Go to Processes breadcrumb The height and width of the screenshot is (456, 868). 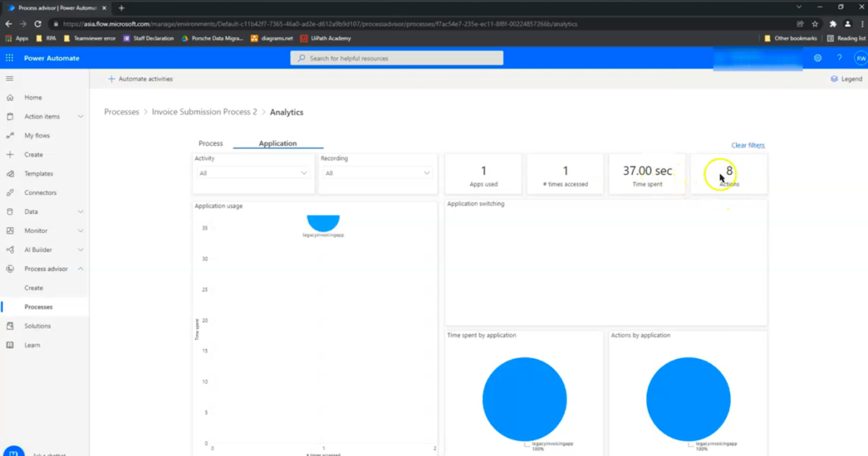pos(122,112)
